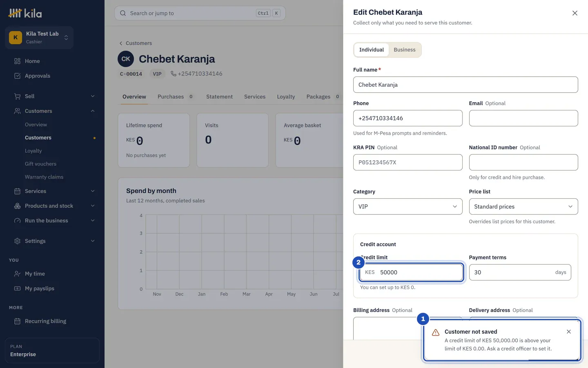Open My payslips banknote icon
The width and height of the screenshot is (588, 368).
tap(17, 288)
